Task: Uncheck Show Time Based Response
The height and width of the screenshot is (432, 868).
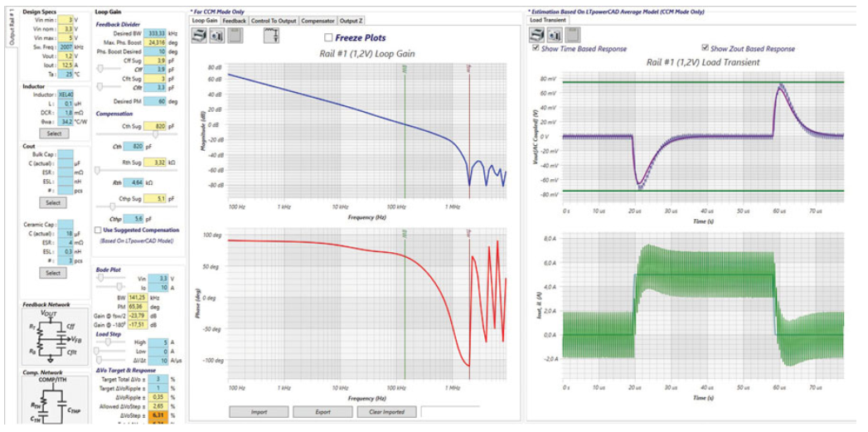Action: point(535,48)
